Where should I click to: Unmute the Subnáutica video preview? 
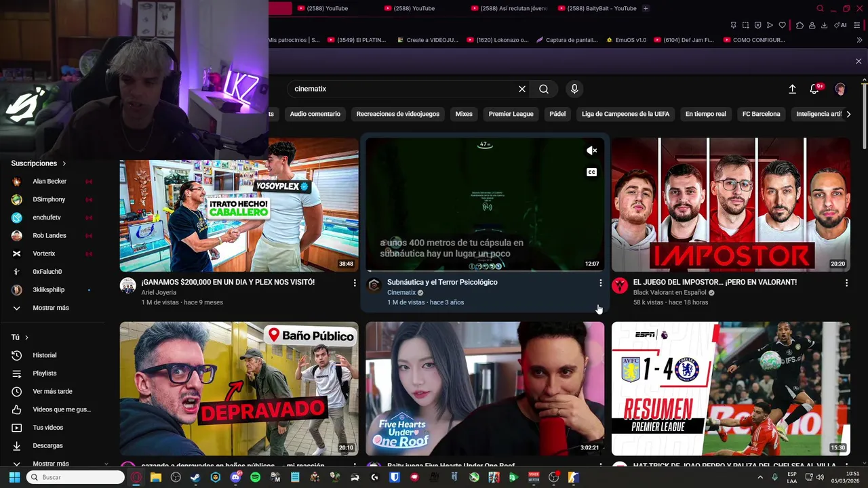[591, 150]
